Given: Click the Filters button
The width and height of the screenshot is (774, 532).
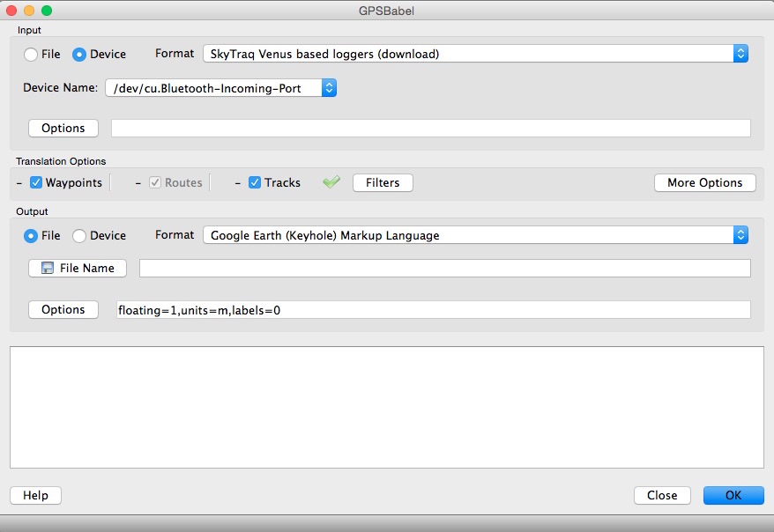Looking at the screenshot, I should tap(383, 182).
